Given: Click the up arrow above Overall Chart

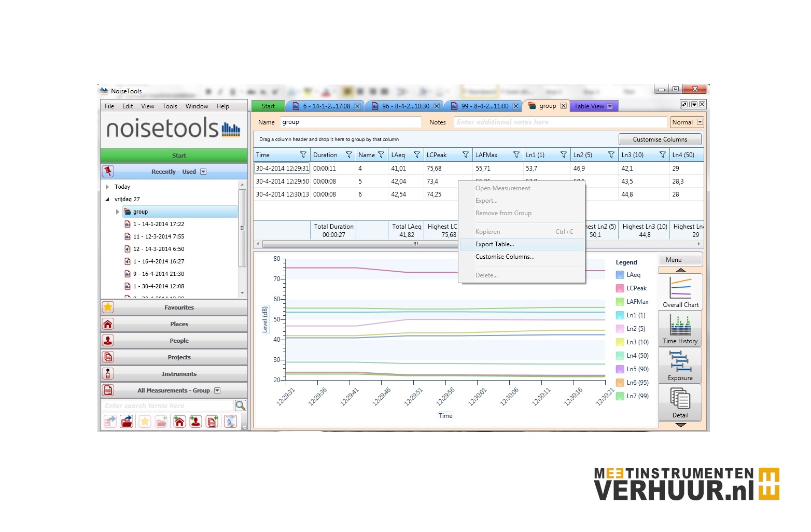Looking at the screenshot, I should (680, 270).
